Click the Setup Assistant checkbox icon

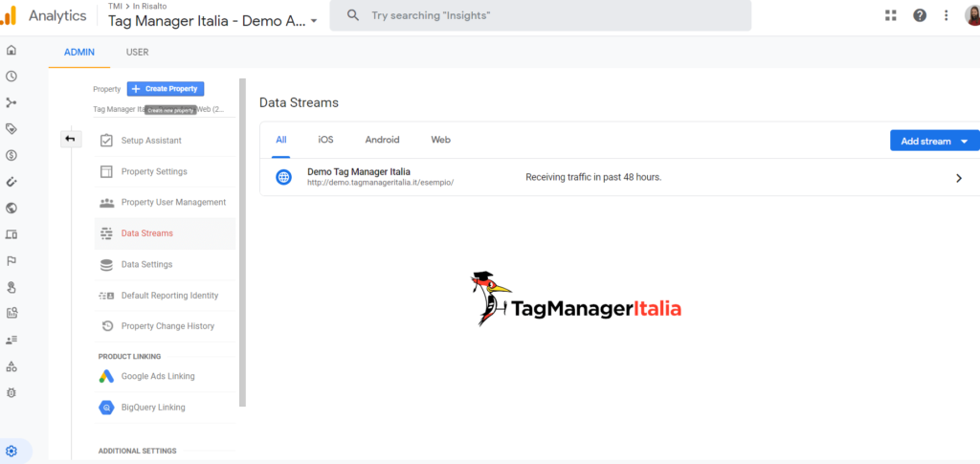[106, 141]
